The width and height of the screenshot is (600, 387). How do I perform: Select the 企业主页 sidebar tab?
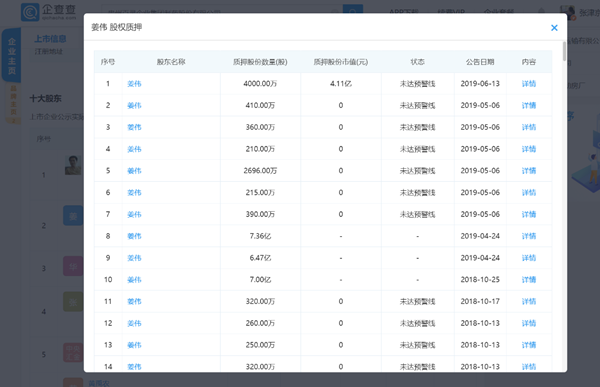[12, 55]
